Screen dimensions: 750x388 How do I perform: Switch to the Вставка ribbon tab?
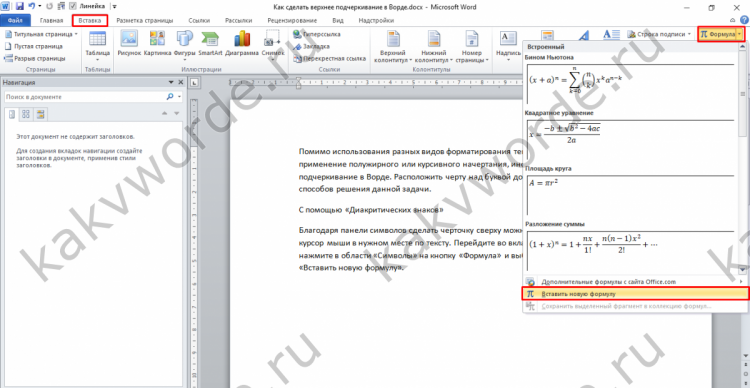[90, 21]
